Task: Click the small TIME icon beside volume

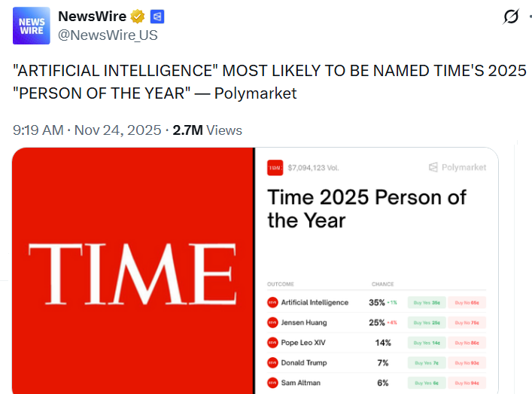Action: 275,167
